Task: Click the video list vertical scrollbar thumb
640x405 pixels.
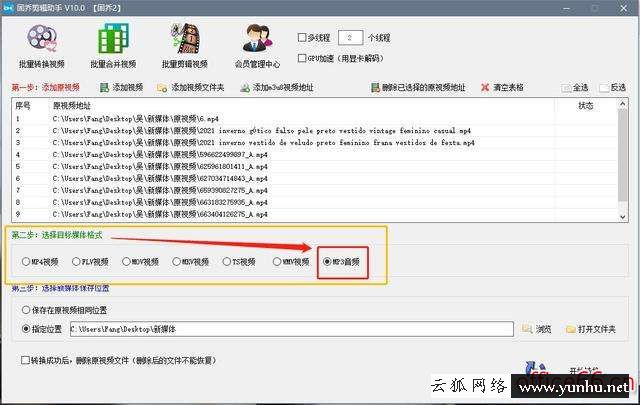Action: (623, 155)
